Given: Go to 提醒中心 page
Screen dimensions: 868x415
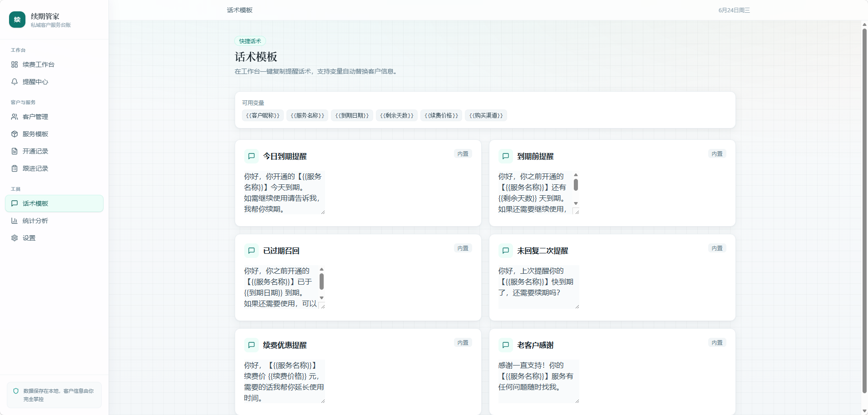Looking at the screenshot, I should pos(54,82).
